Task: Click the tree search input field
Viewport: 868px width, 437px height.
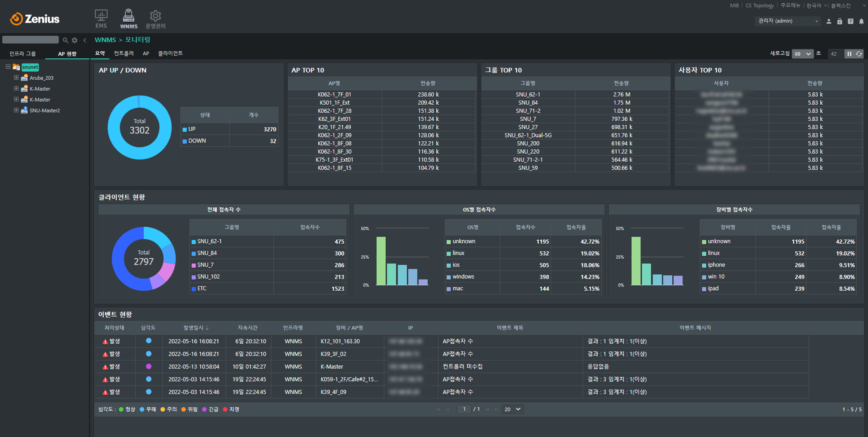Action: (31, 40)
